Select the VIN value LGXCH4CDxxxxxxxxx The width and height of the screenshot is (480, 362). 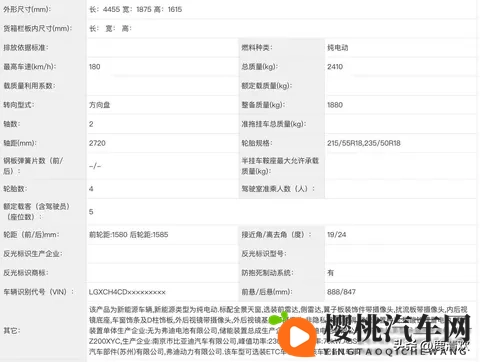point(127,292)
